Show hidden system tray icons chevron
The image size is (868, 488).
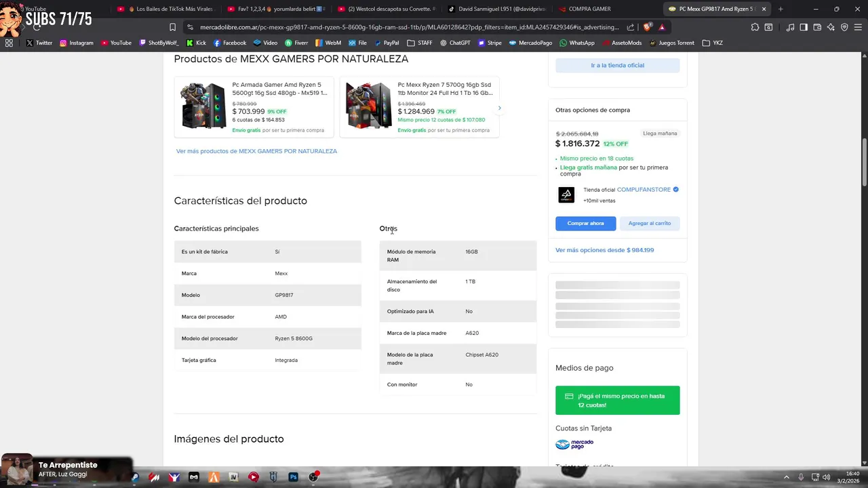(787, 477)
